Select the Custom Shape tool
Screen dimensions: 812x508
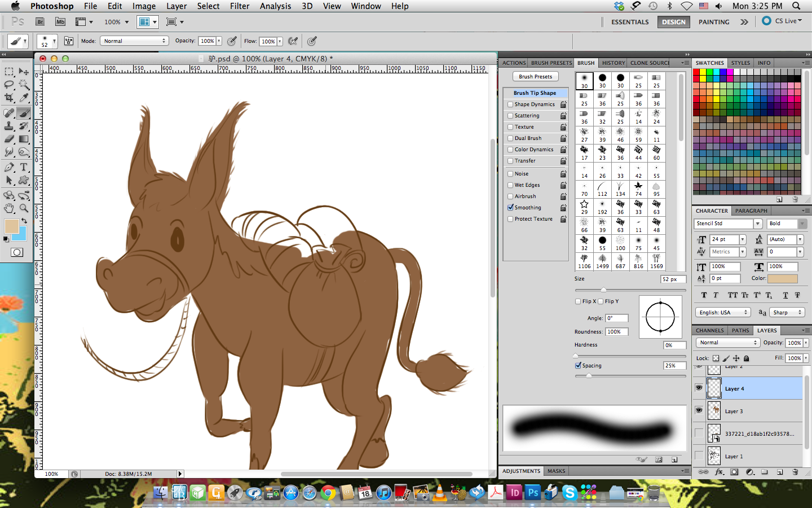coord(24,180)
